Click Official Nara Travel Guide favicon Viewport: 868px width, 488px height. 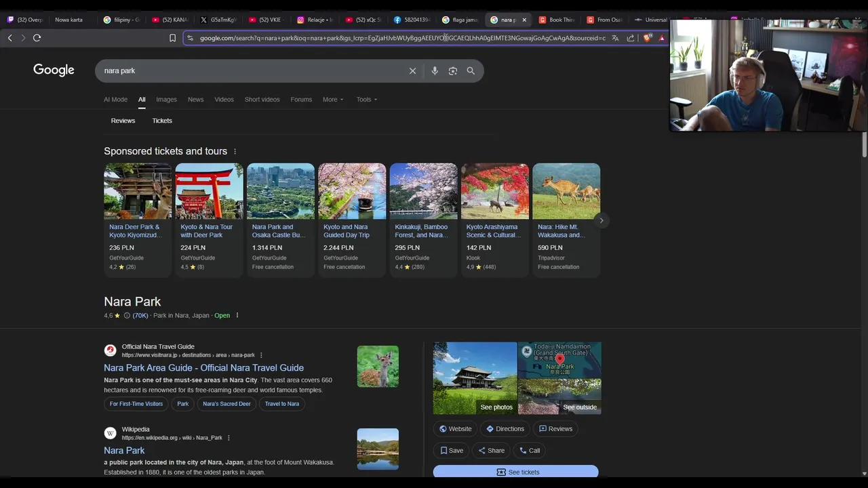coord(110,350)
